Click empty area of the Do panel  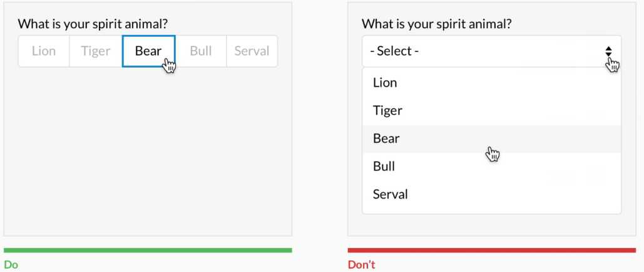pos(148,152)
